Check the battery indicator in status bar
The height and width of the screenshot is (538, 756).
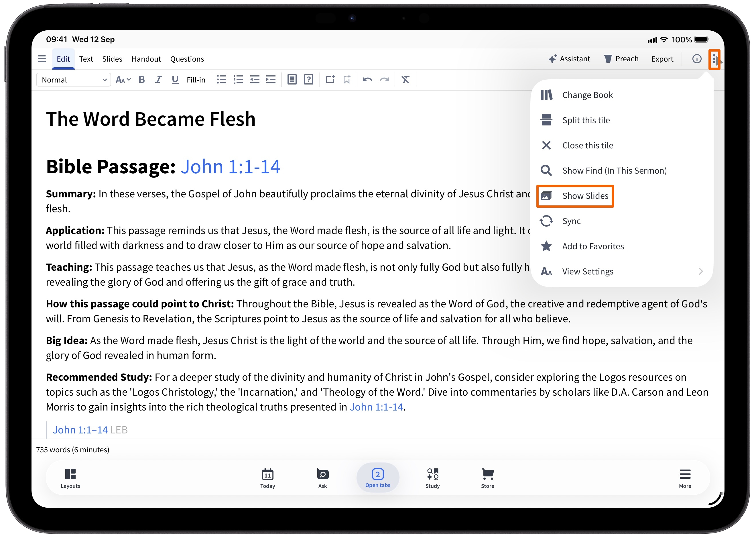coord(701,40)
